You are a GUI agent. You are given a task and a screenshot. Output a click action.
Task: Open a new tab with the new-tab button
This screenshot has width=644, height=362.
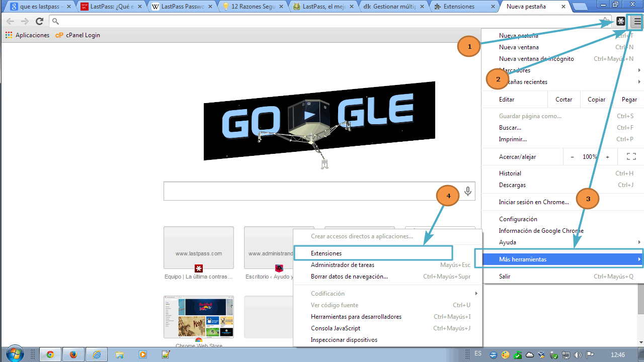point(581,7)
